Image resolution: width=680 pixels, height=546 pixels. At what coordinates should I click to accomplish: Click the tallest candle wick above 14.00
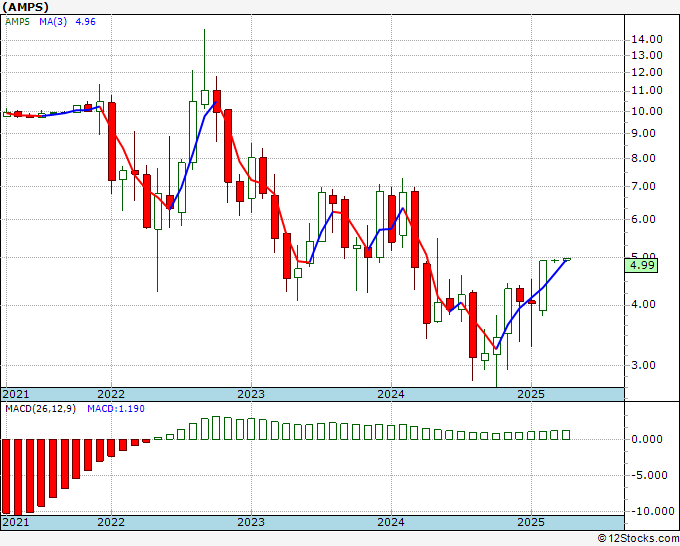pos(205,59)
